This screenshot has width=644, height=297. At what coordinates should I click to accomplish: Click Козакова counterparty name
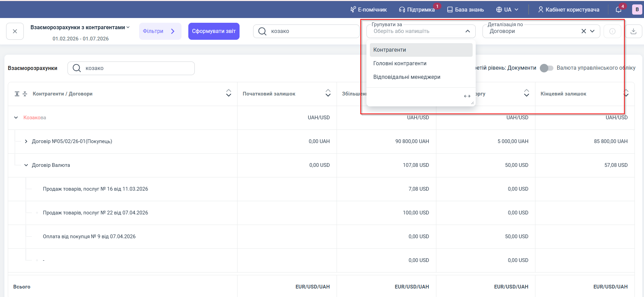click(35, 118)
